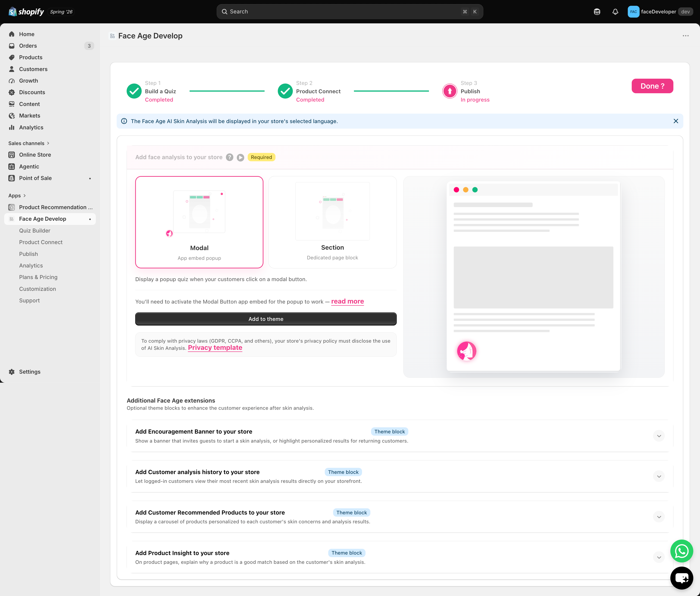Image resolution: width=700 pixels, height=596 pixels.
Task: Click the info icon in the banner
Action: click(x=124, y=121)
